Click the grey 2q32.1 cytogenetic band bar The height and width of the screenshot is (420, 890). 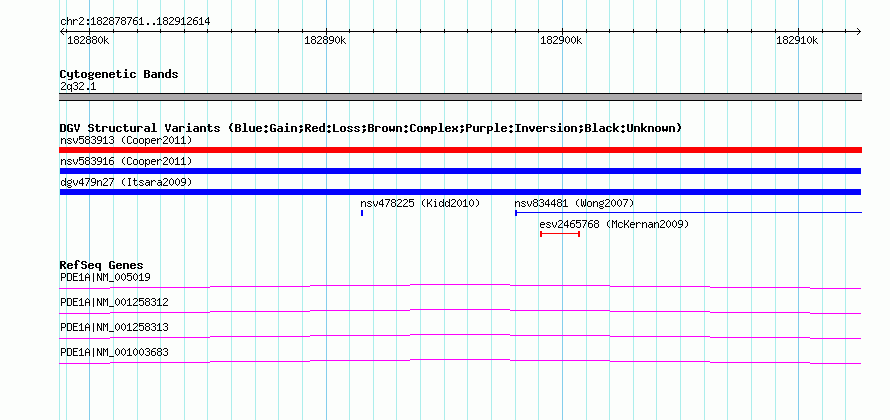tap(460, 97)
